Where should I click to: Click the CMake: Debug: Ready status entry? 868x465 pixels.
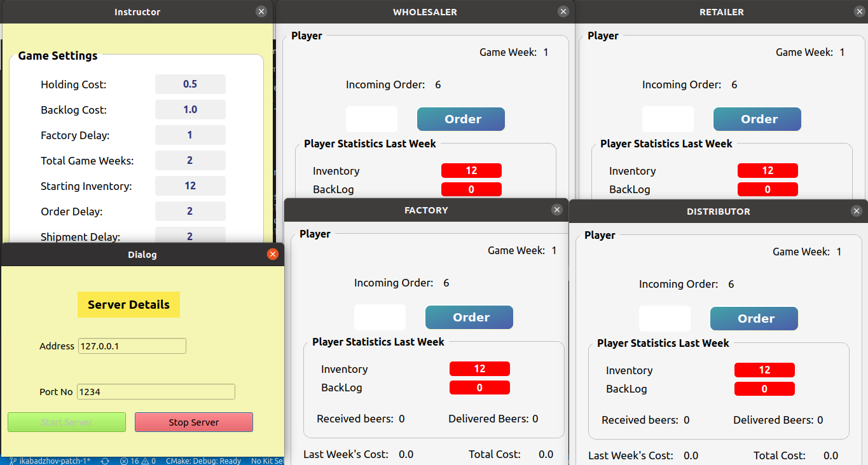tap(203, 461)
